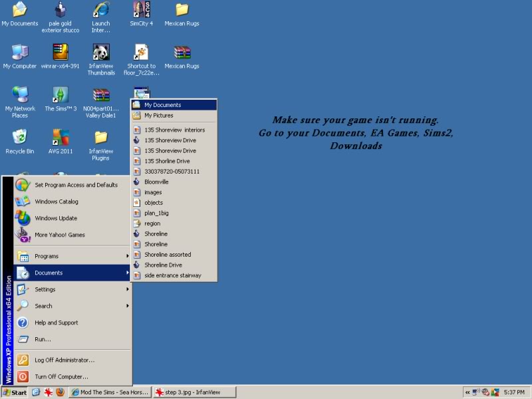Open Windows Update from Start menu

point(72,218)
